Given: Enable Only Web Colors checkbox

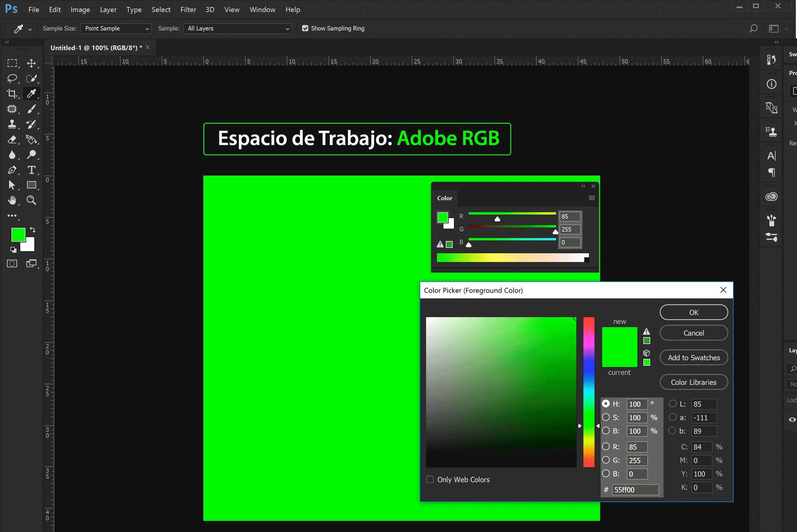Looking at the screenshot, I should 430,479.
